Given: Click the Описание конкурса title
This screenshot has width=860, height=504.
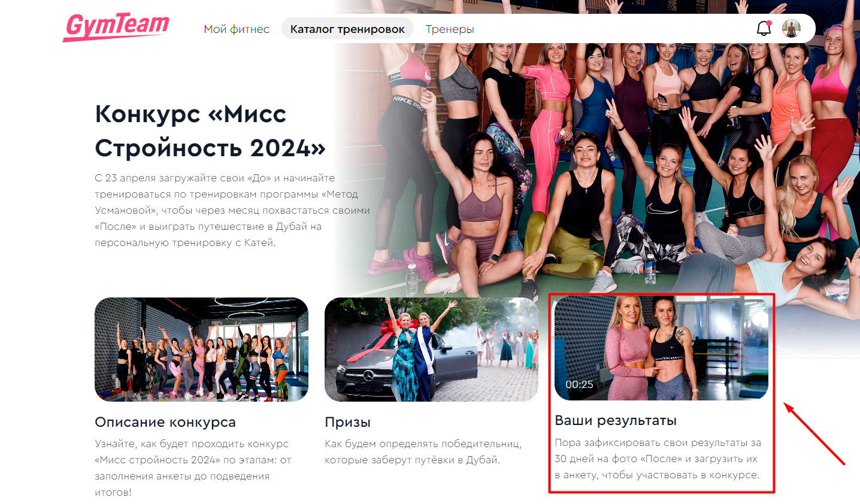Looking at the screenshot, I should (x=165, y=422).
